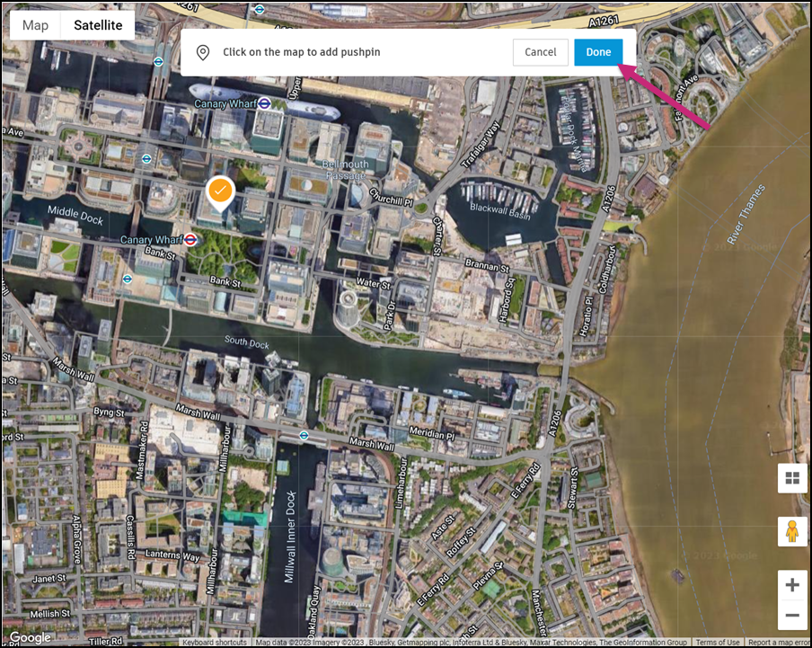The image size is (812, 648).
Task: Zoom out with the minus button
Action: (792, 616)
